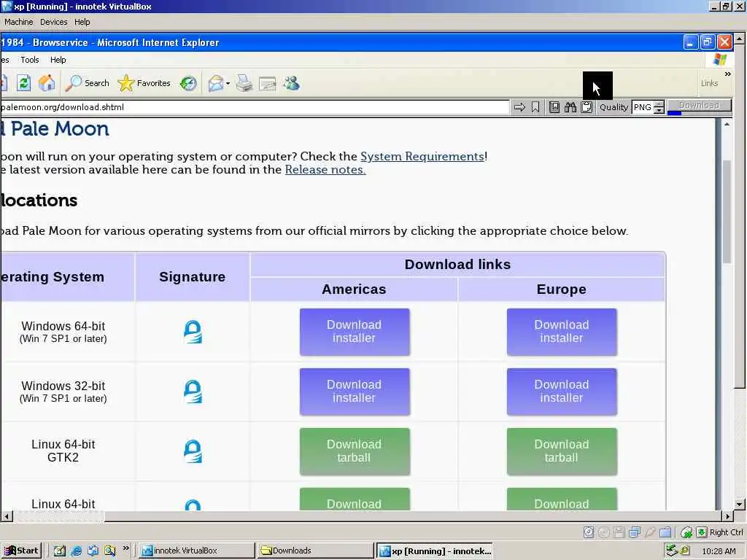Click the Start button

click(21, 551)
